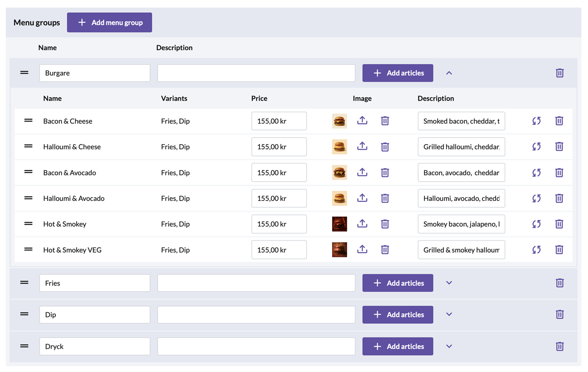Upload image for Bacon & Cheese
The image size is (588, 372).
point(362,121)
